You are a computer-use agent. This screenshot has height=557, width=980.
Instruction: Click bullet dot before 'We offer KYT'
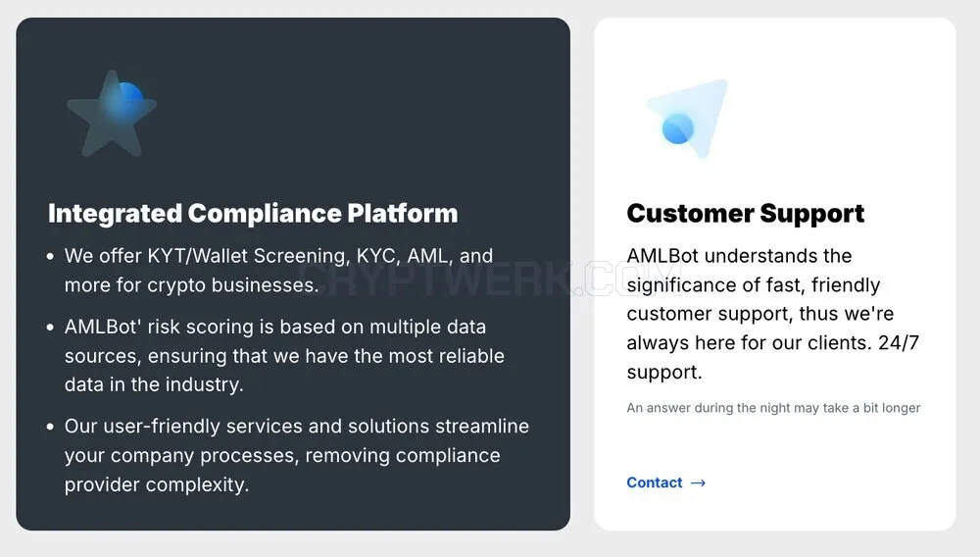[x=50, y=256]
